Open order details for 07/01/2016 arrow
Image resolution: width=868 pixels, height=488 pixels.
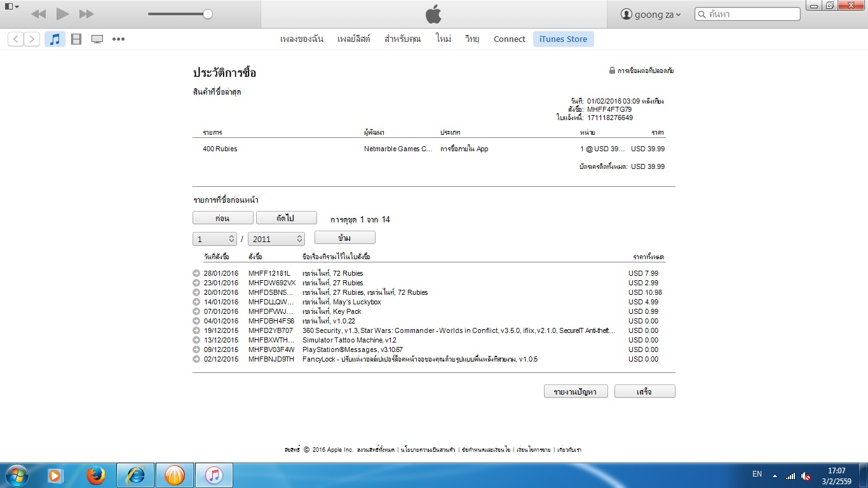tap(196, 311)
